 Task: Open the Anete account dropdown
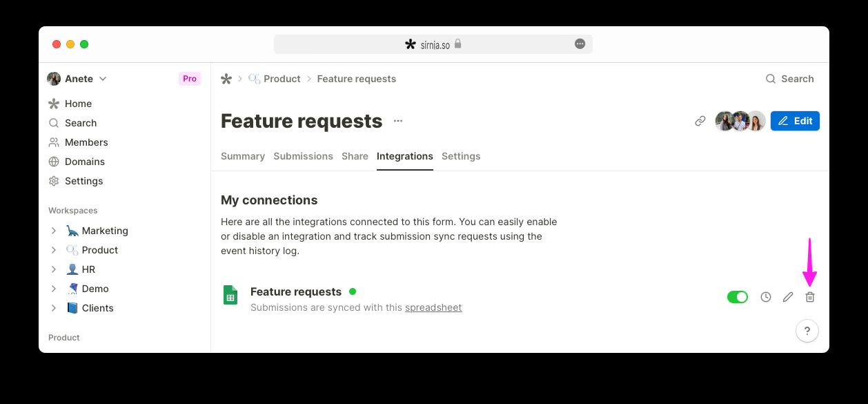coord(77,79)
